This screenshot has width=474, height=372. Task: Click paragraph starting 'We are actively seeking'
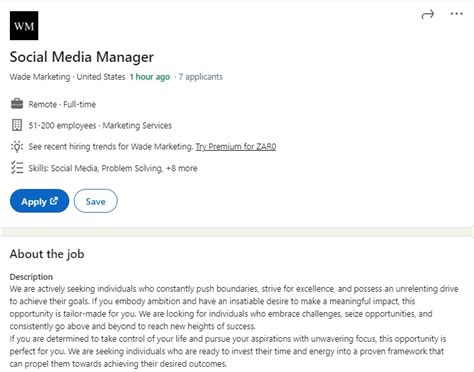234,307
